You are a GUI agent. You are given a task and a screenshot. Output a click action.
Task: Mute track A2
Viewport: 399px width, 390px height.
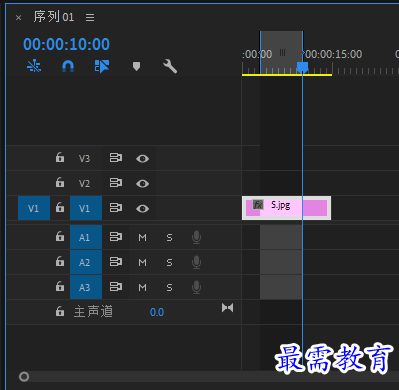point(142,263)
